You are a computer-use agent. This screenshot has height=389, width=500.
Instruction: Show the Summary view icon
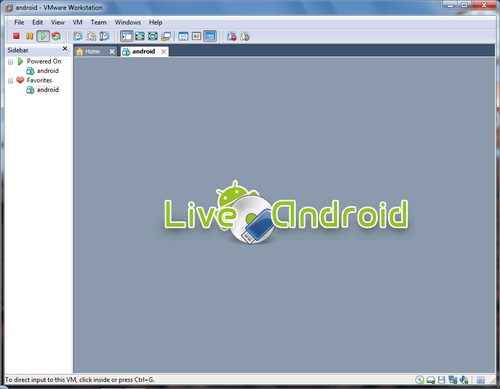pos(183,36)
